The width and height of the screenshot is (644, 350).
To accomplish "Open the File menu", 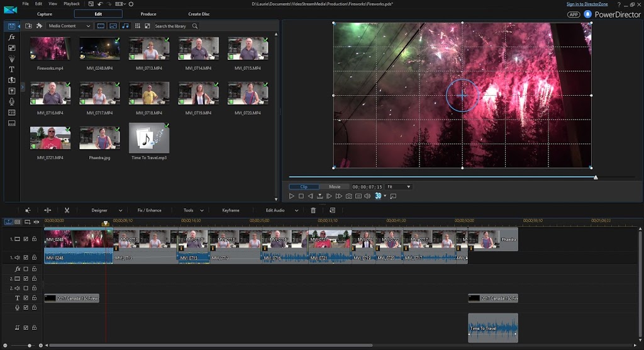I will click(25, 4).
